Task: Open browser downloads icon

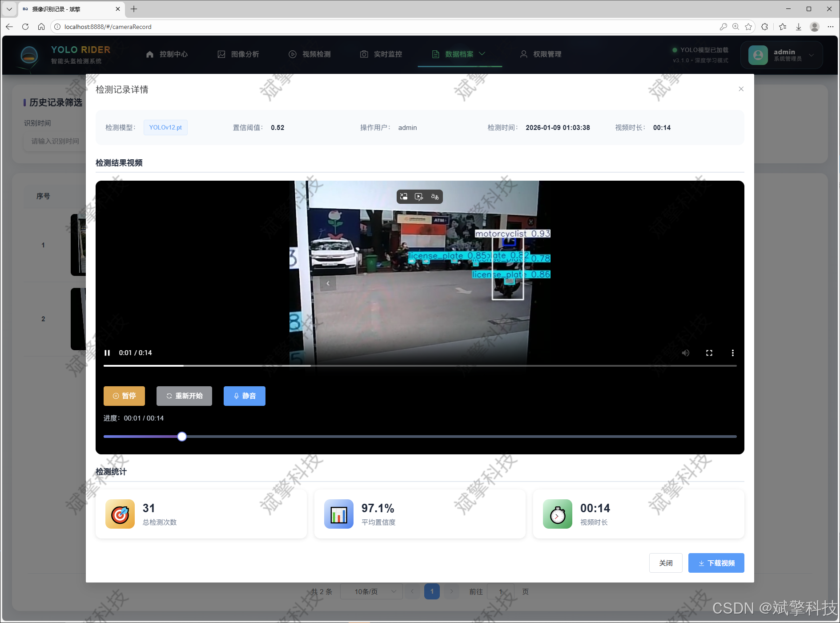Action: [x=799, y=27]
